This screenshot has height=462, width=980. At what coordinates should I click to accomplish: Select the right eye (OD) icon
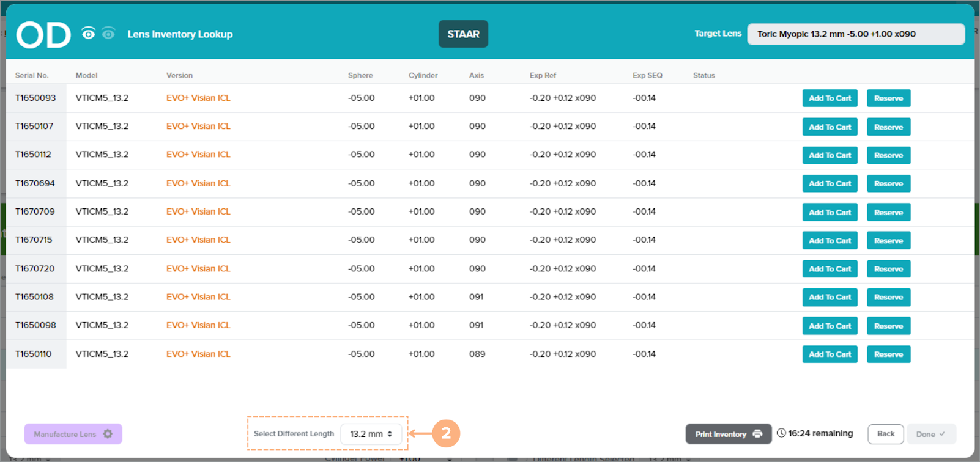89,34
